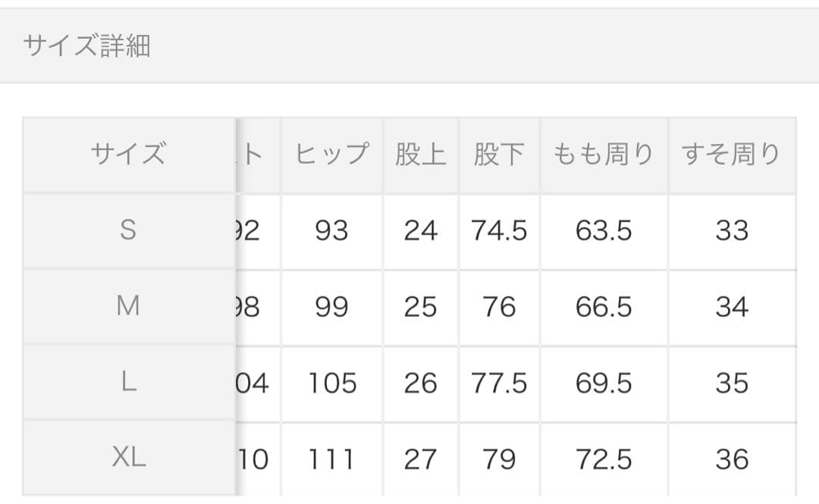Viewport: 819px width, 504px height.
Task: Click the M size row label
Action: tap(128, 306)
